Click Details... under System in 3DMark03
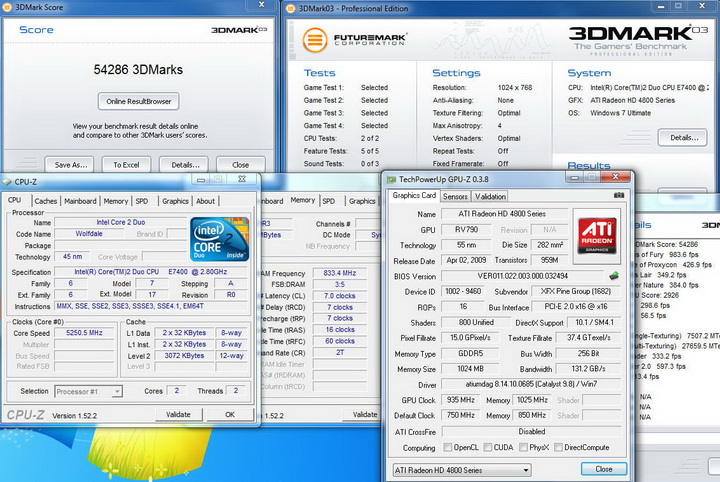The height and width of the screenshot is (482, 720). point(684,138)
